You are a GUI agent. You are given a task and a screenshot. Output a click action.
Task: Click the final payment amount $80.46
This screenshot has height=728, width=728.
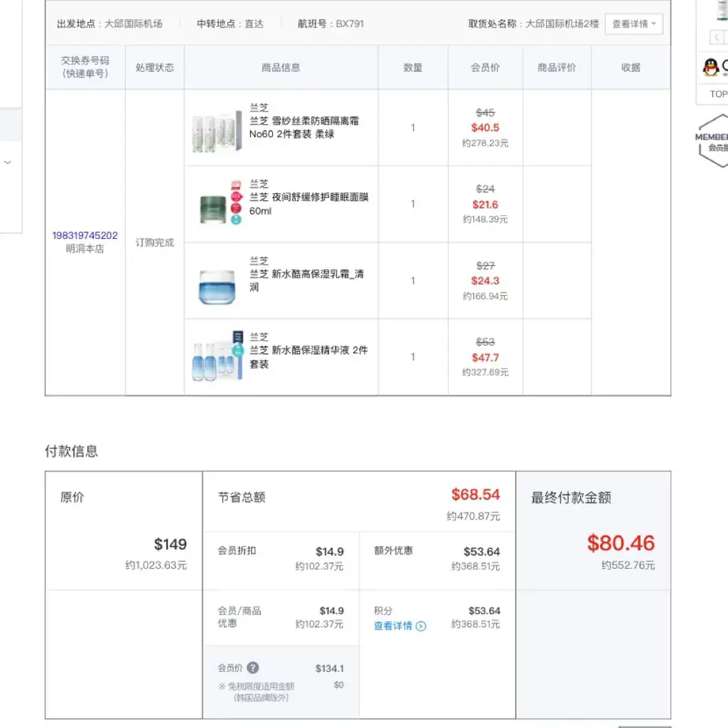point(621,543)
